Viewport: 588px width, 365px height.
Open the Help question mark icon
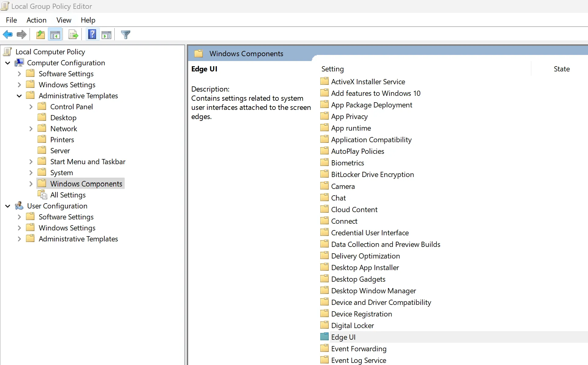[x=92, y=34]
